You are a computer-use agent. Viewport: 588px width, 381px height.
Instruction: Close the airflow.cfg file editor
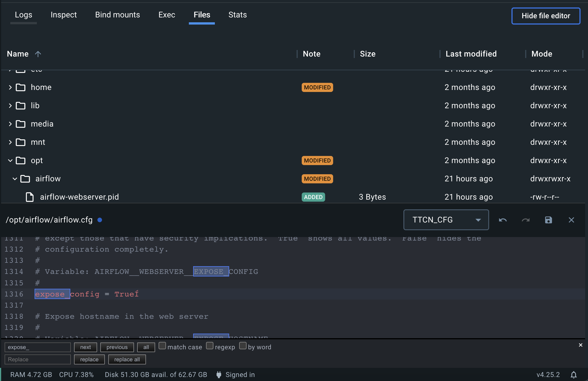pos(571,220)
